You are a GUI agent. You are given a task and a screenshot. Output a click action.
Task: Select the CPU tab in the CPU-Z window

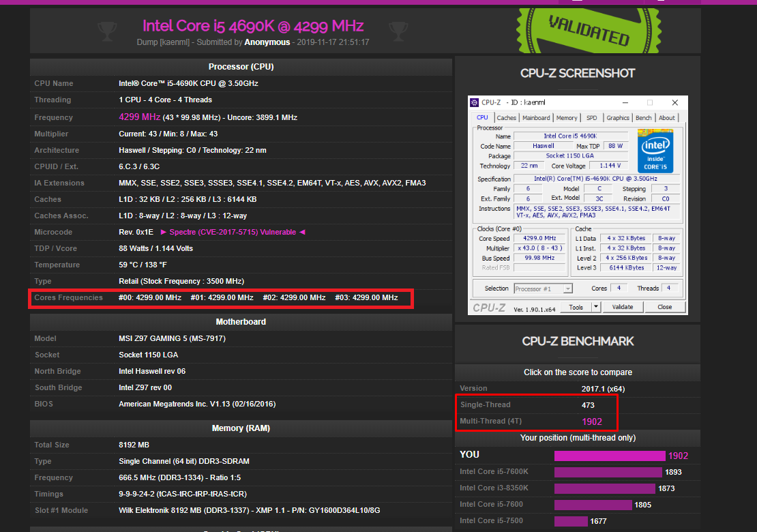click(x=482, y=117)
